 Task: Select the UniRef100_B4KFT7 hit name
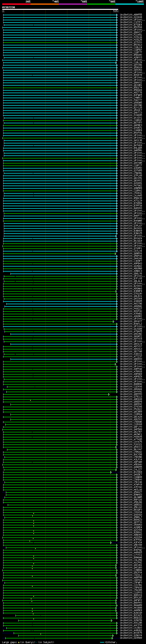coord(131,216)
